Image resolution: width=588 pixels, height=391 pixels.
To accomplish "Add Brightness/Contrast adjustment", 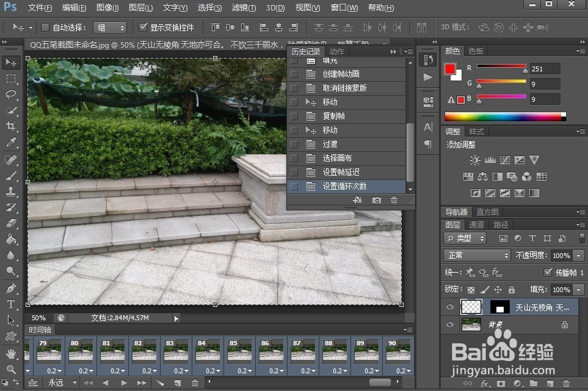I will click(475, 160).
